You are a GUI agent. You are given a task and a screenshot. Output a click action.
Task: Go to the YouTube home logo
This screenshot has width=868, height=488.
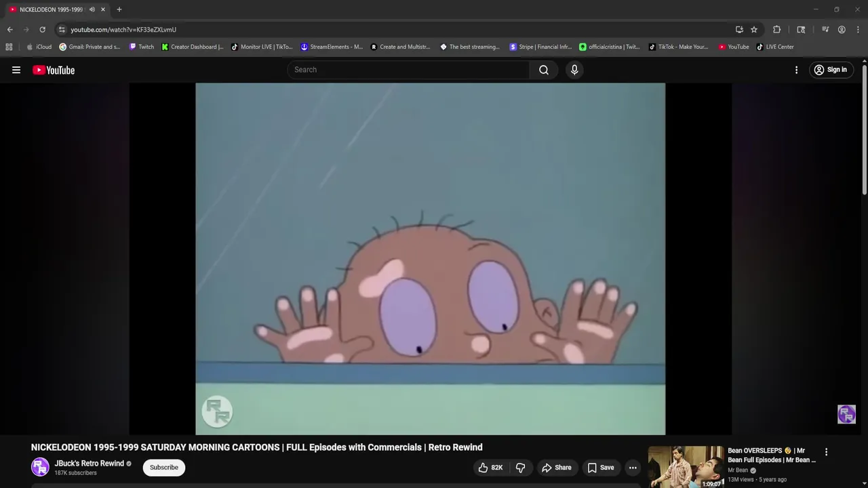(54, 70)
